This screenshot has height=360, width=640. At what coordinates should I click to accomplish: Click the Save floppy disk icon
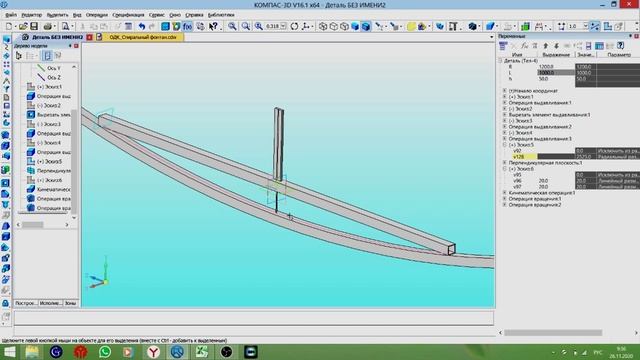coord(34,26)
